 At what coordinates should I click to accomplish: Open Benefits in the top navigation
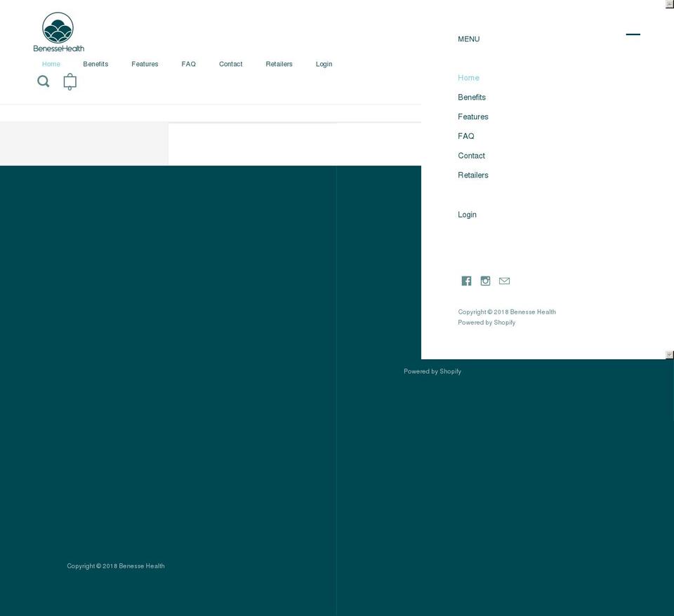point(95,64)
